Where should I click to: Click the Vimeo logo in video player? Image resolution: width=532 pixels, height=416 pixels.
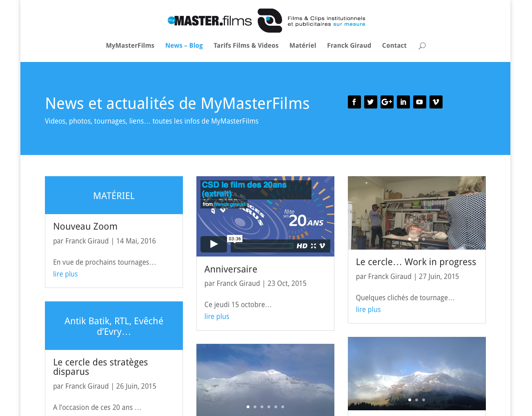[322, 246]
